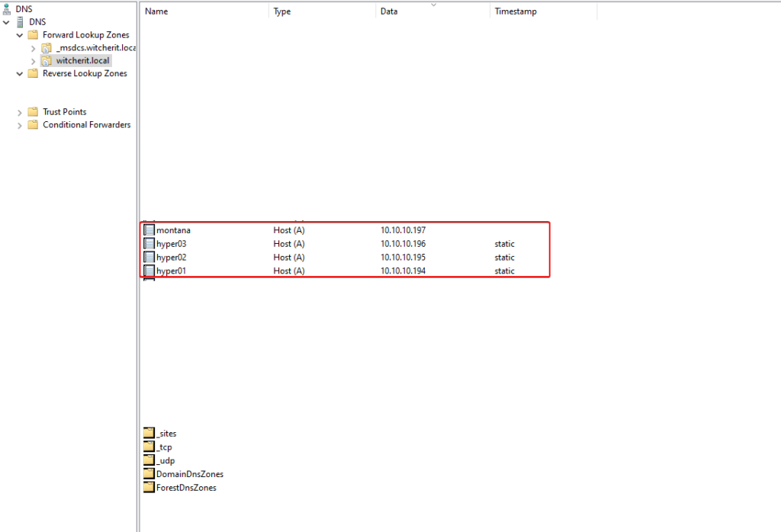Open the _tcp folder icon
781x532 pixels.
tap(149, 447)
